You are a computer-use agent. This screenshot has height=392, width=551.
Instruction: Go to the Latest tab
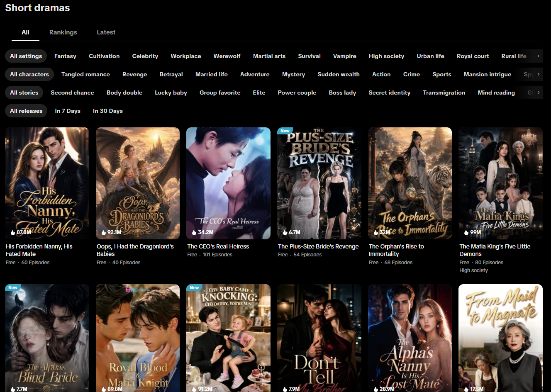[x=106, y=32]
